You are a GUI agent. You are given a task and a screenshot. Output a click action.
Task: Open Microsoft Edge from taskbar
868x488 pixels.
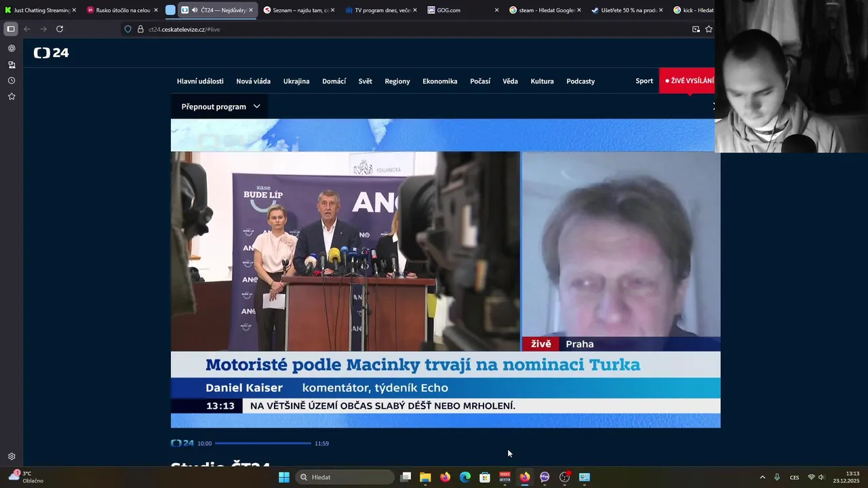[x=465, y=477]
